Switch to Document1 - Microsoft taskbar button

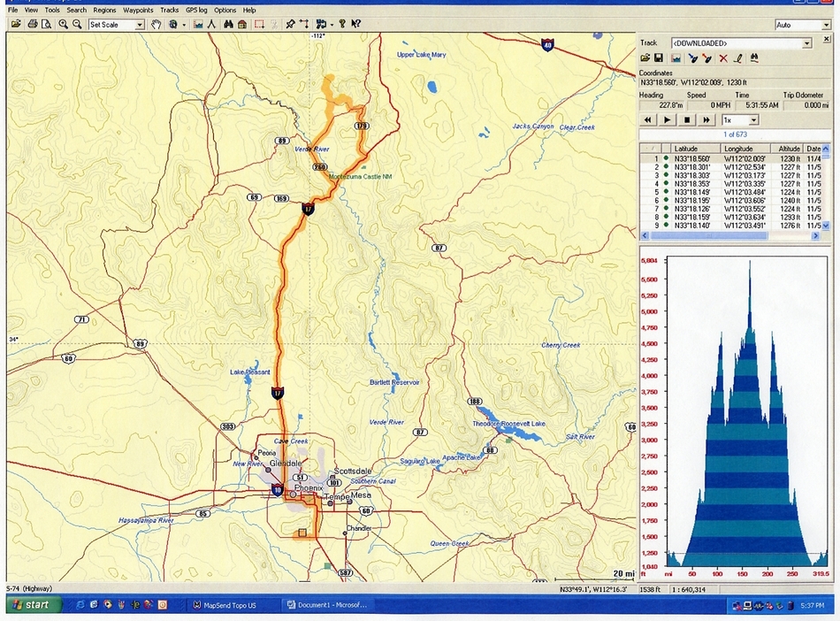tap(328, 605)
